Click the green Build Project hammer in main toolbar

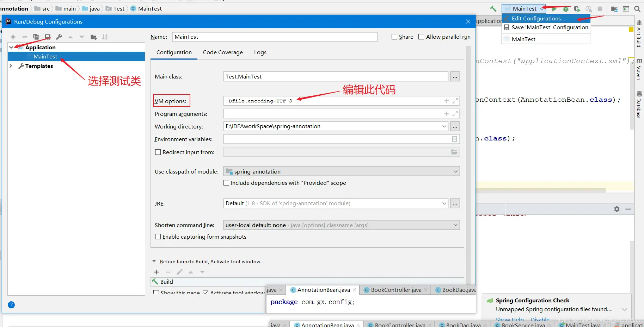point(493,9)
